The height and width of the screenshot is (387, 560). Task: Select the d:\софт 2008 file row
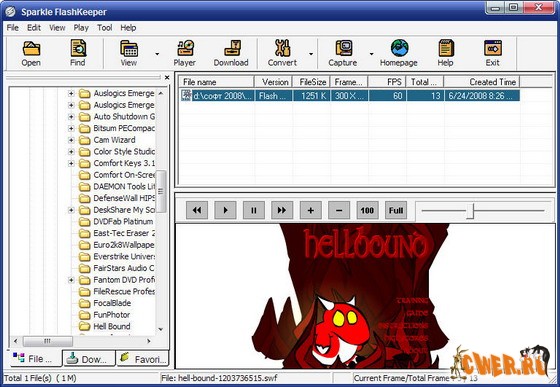coord(350,96)
